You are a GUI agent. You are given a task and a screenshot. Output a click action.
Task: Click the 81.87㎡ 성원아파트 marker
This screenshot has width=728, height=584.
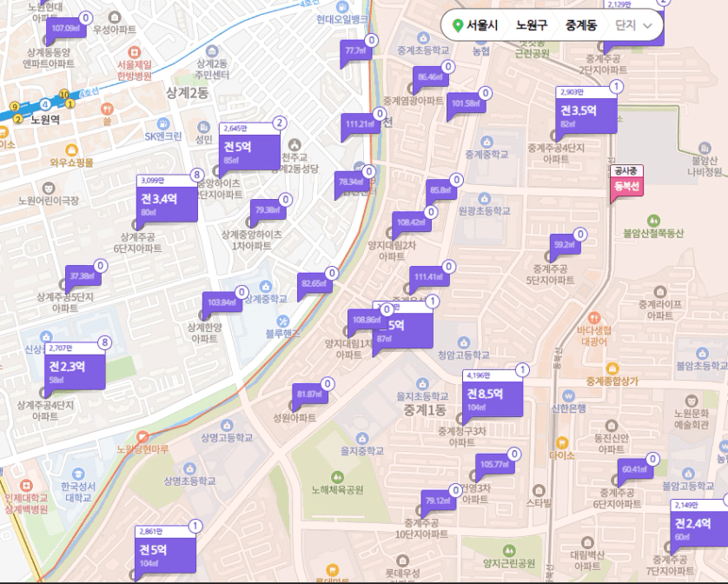(308, 395)
